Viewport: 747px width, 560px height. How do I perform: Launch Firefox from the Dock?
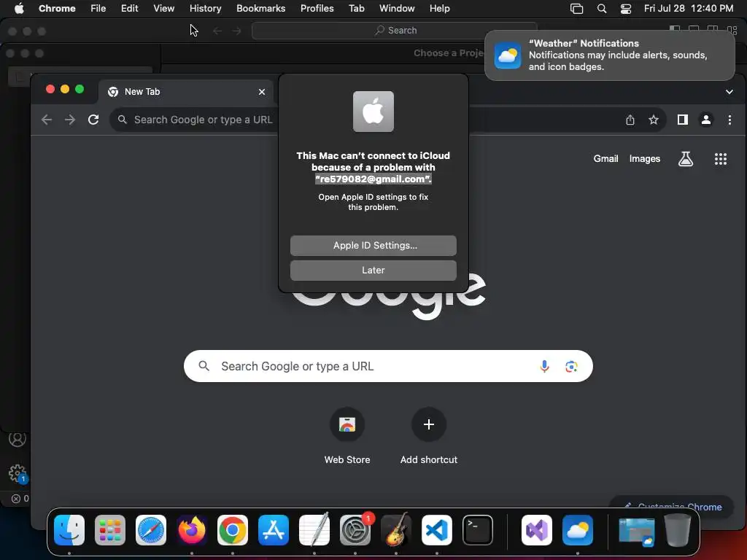pos(192,530)
